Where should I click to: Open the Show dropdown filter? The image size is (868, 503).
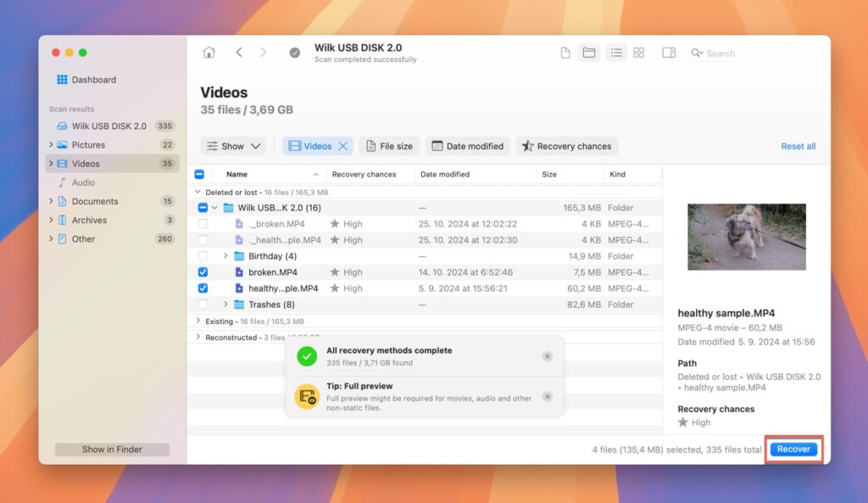233,146
